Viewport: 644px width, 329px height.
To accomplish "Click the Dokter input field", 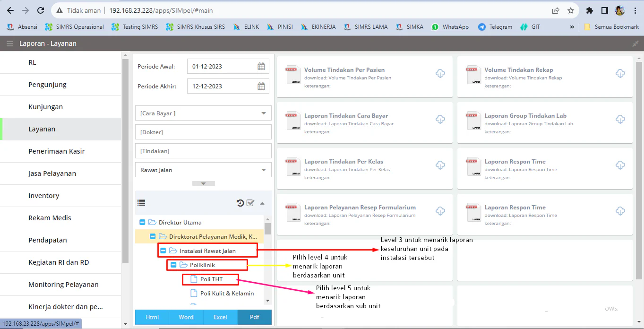I will [203, 132].
